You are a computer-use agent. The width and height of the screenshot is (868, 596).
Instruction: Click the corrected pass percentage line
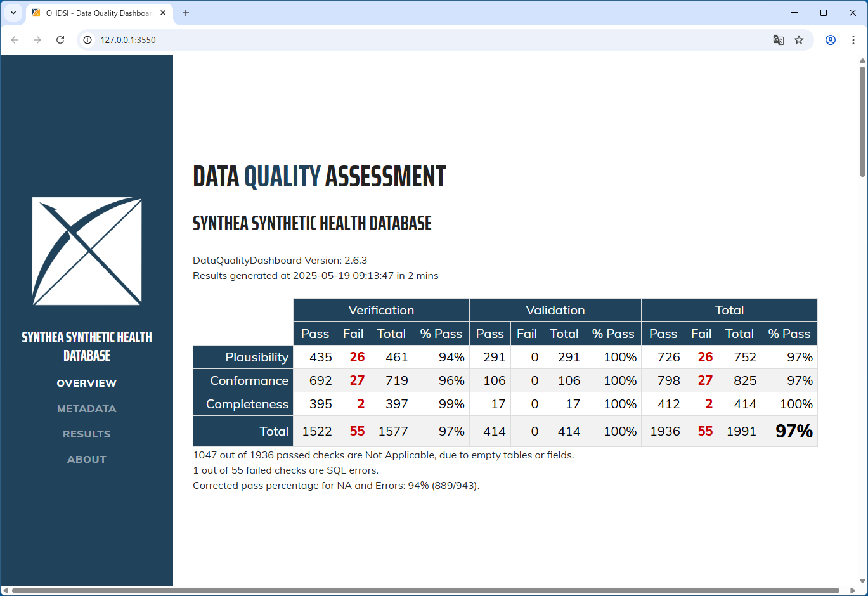point(337,485)
